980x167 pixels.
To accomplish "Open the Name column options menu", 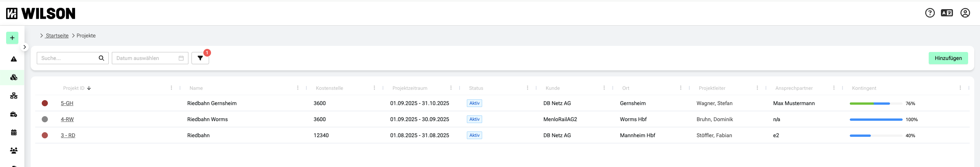I will (298, 88).
